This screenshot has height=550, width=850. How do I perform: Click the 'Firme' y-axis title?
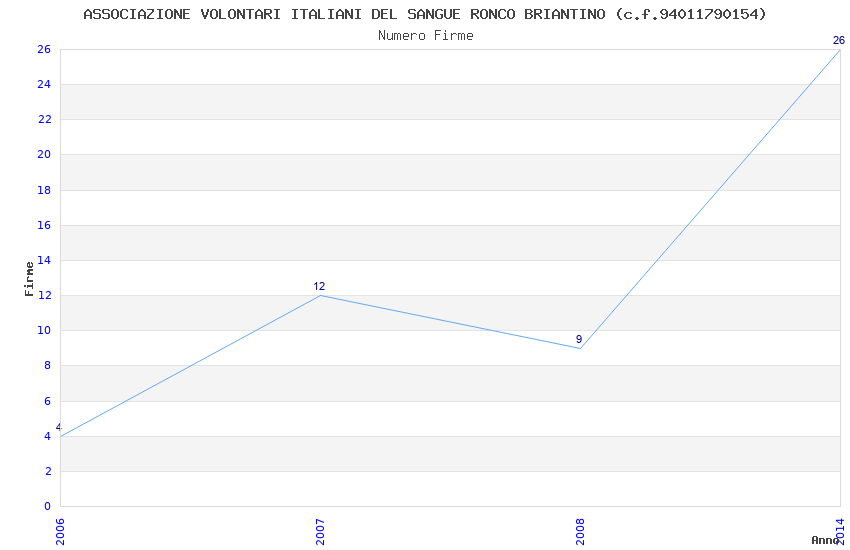29,279
